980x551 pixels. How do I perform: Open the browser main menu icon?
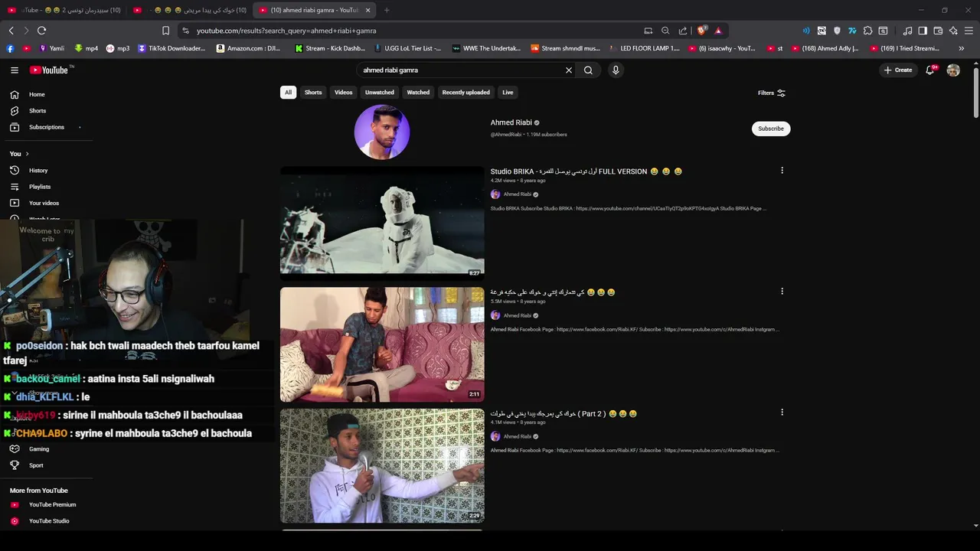point(969,31)
